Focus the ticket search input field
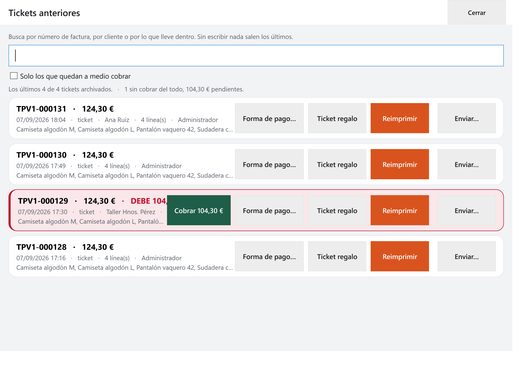 (256, 56)
